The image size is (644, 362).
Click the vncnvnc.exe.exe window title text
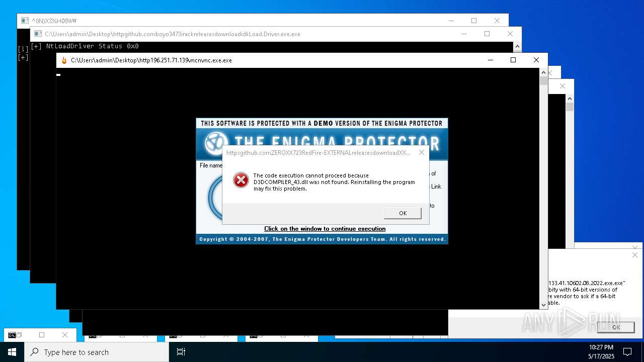151,60
